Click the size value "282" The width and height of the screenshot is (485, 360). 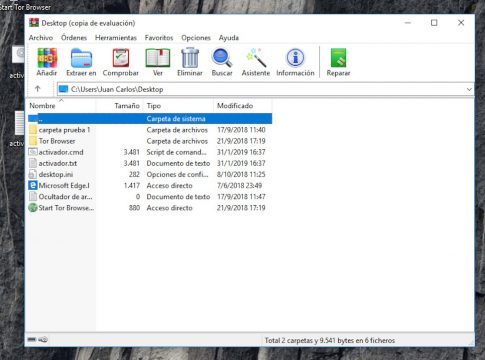tap(134, 174)
